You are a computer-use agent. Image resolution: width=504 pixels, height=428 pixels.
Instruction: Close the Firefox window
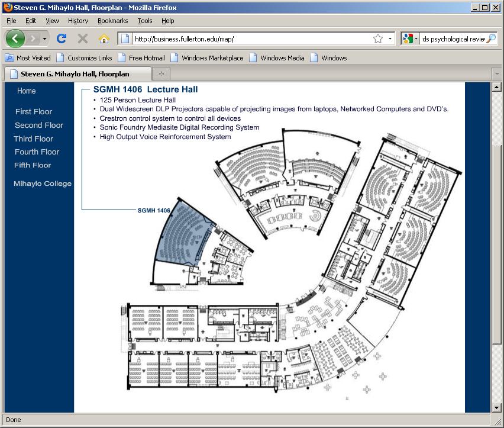pyautogui.click(x=496, y=7)
